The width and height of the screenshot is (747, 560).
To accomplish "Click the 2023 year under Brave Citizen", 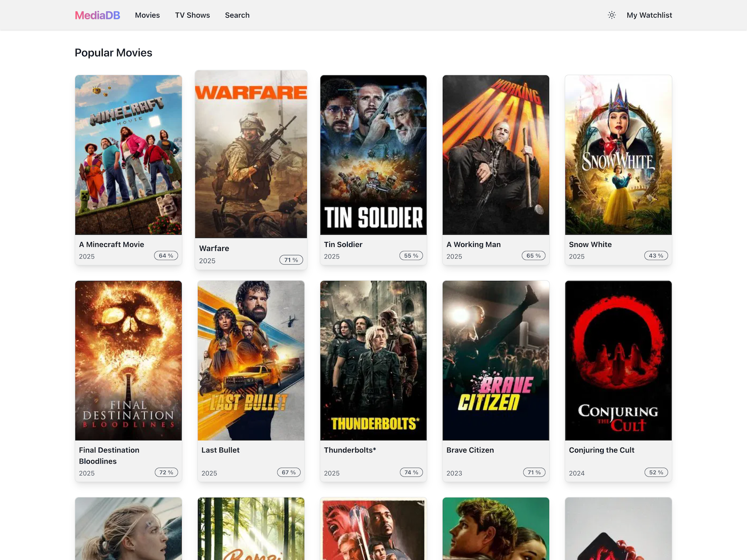I will pyautogui.click(x=454, y=473).
